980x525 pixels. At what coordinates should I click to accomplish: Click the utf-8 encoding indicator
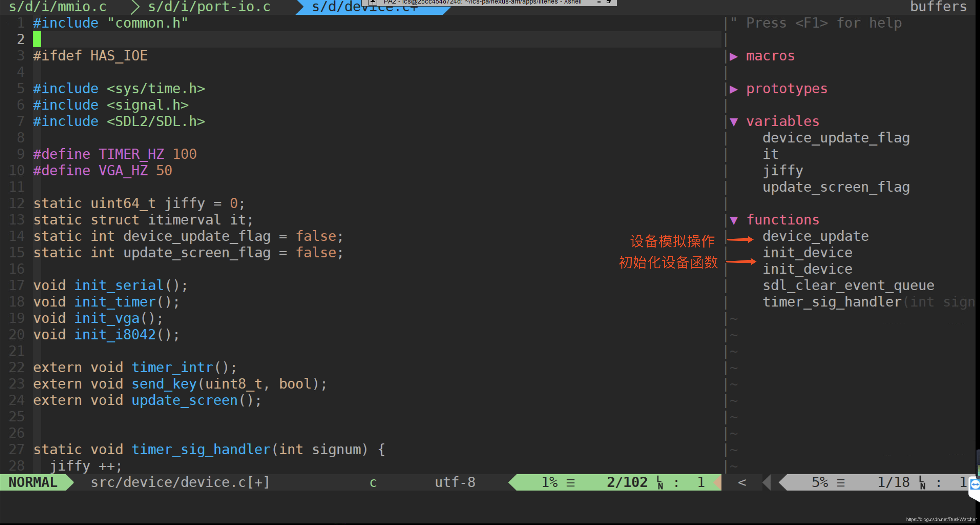455,482
